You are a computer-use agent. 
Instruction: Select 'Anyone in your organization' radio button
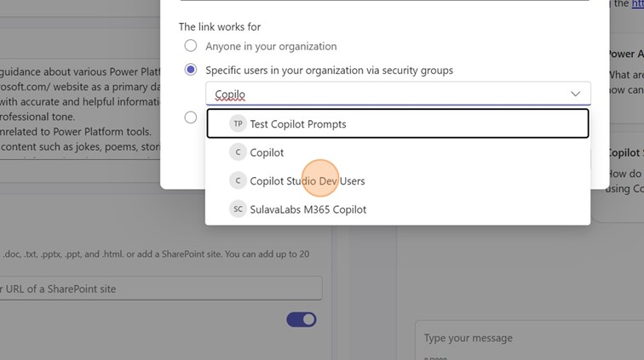pos(191,46)
